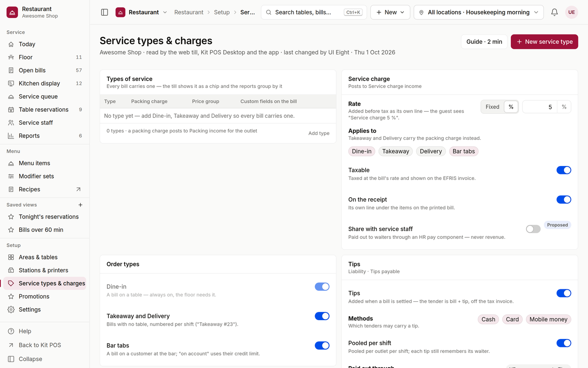Screen dimensions: 588x368
Task: Enable Share with service staff
Action: click(533, 229)
